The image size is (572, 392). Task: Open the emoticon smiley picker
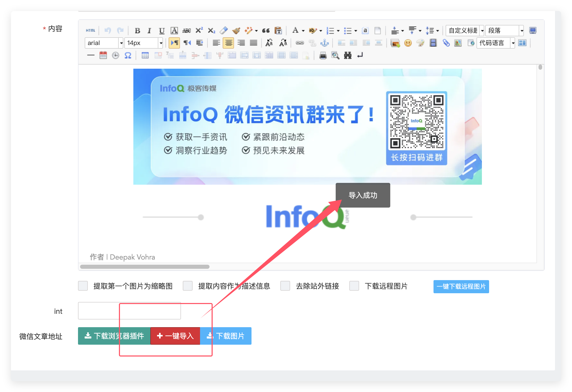(x=408, y=43)
